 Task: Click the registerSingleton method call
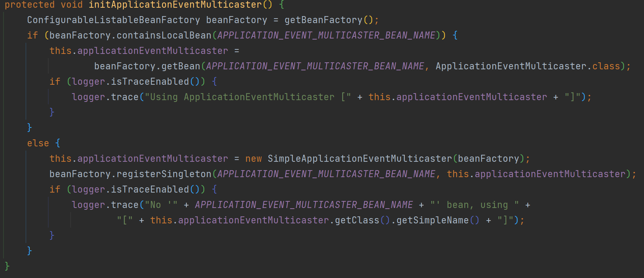point(164,174)
